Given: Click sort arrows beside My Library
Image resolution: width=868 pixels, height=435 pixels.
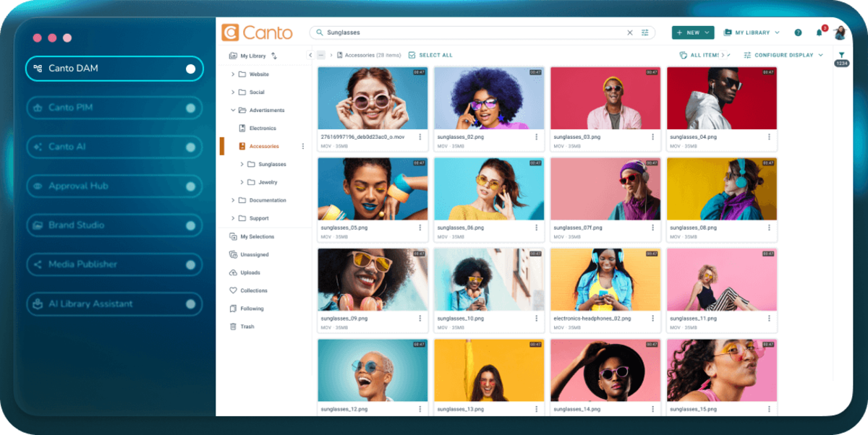Looking at the screenshot, I should coord(274,56).
